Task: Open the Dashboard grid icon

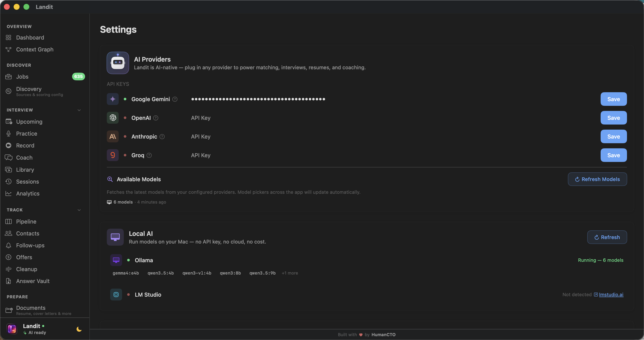Action: click(x=9, y=37)
